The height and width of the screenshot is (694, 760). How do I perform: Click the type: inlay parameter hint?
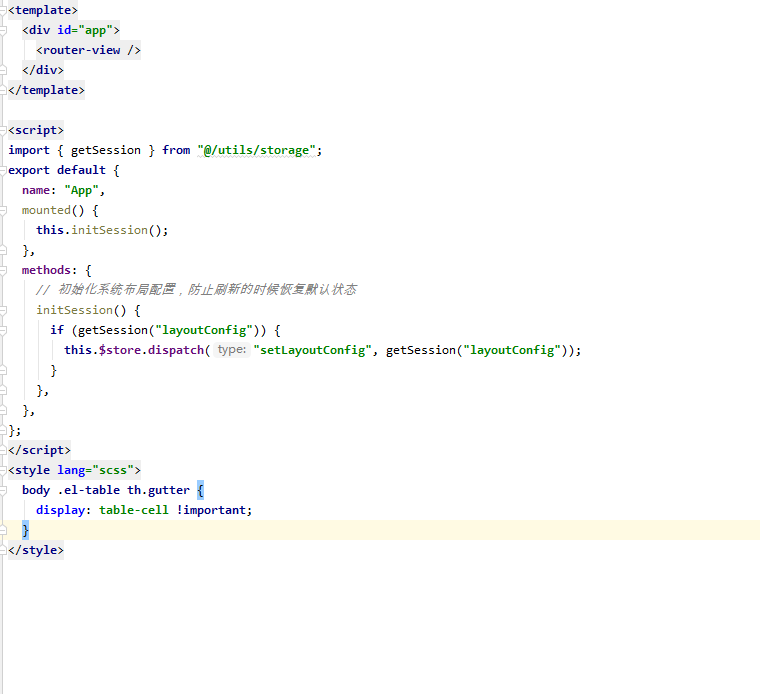(232, 349)
